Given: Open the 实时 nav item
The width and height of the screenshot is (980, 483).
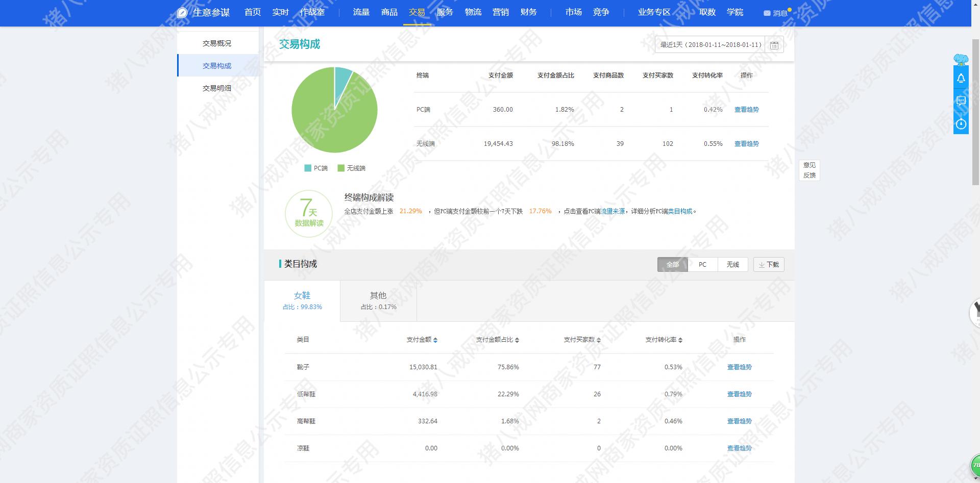Looking at the screenshot, I should pyautogui.click(x=280, y=12).
